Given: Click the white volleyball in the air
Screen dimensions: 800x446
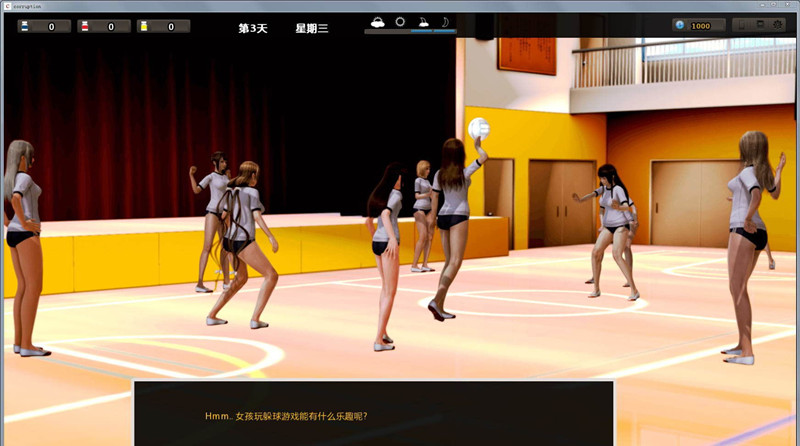Looking at the screenshot, I should tap(478, 128).
